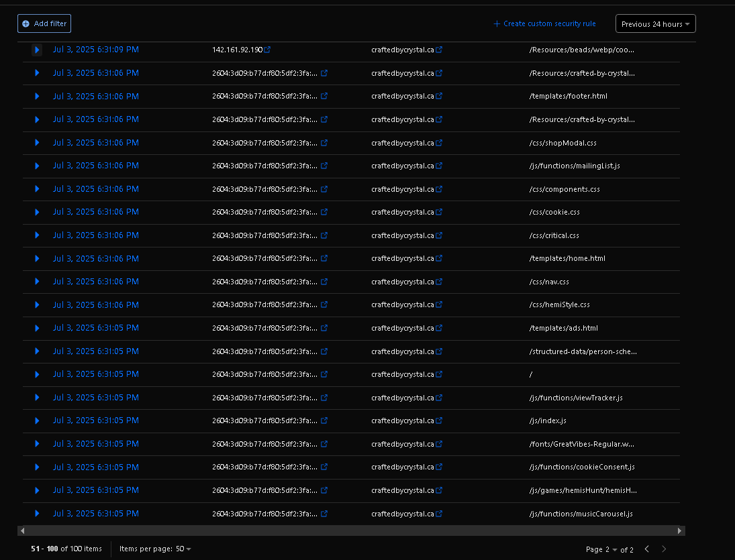Open external link icon for 142.161.92.190
Screen dimensions: 735x560
pyautogui.click(x=267, y=50)
